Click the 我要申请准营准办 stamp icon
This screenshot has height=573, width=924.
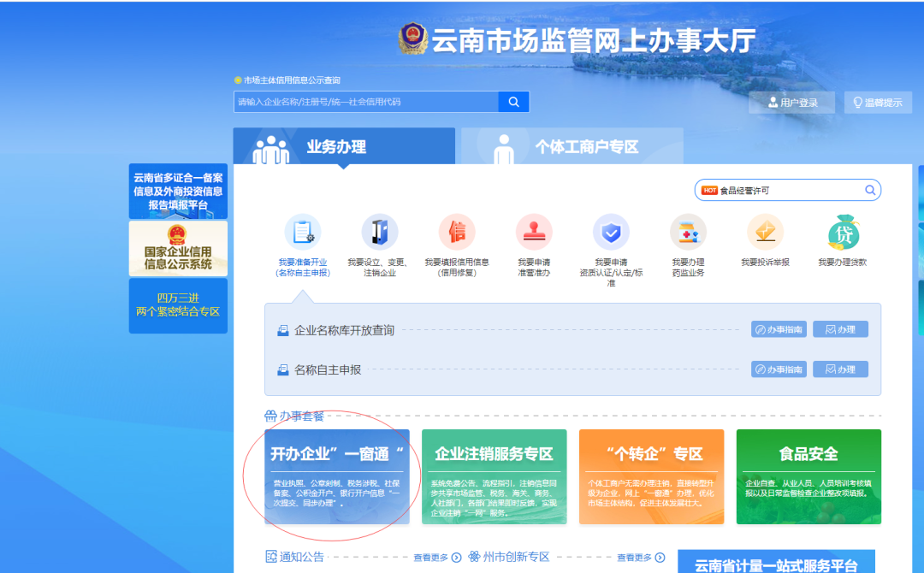click(534, 232)
